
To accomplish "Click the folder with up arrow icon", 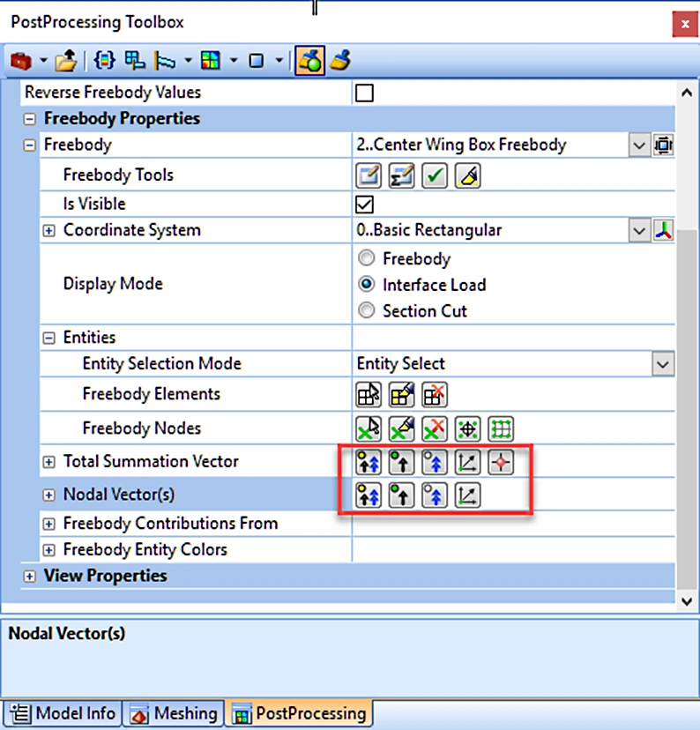I will coord(66,61).
